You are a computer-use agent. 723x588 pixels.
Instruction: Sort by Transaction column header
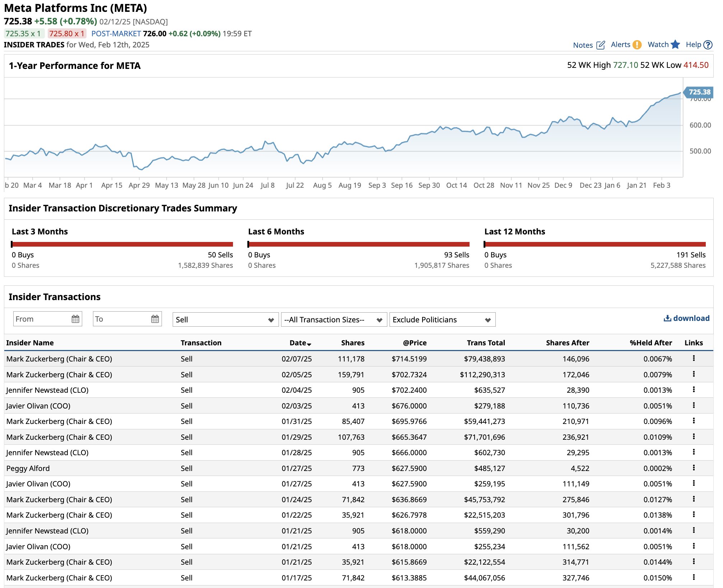[x=201, y=343]
